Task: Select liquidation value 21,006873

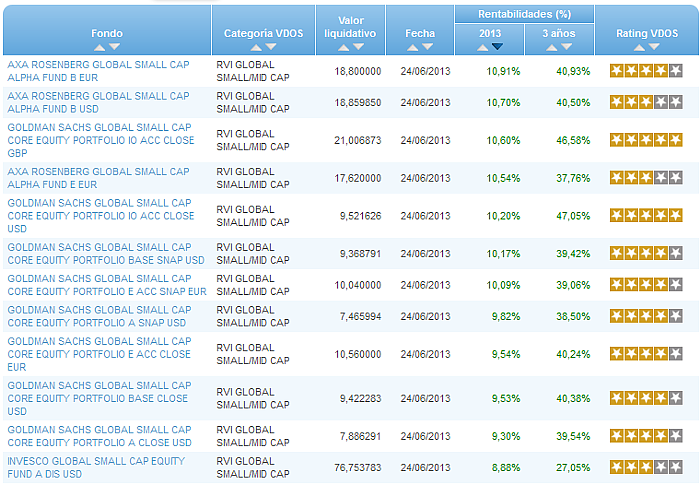Action: (x=358, y=140)
